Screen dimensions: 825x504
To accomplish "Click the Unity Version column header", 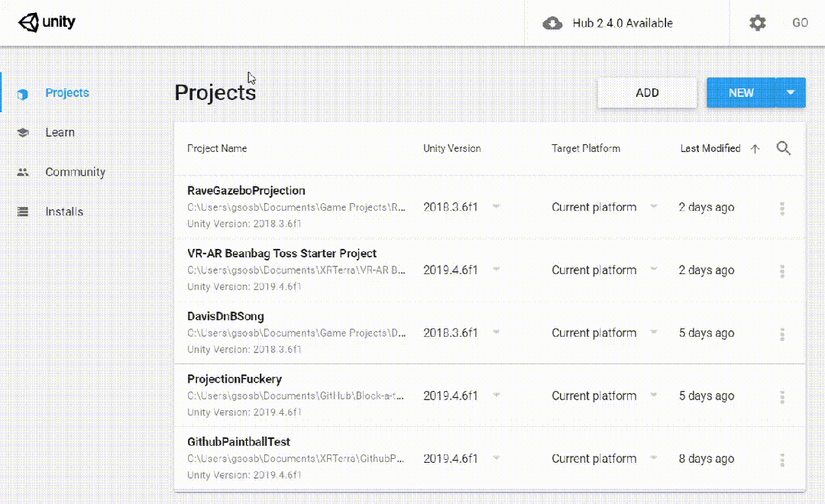I will pyautogui.click(x=452, y=148).
